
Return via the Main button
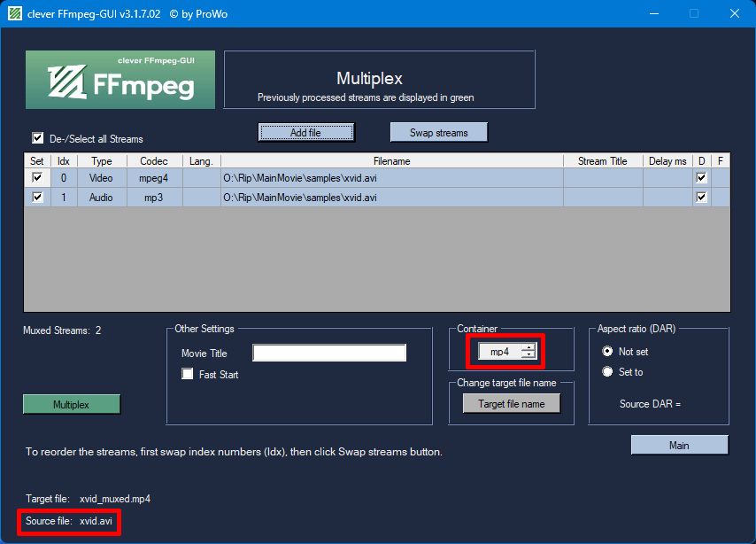pyautogui.click(x=679, y=445)
